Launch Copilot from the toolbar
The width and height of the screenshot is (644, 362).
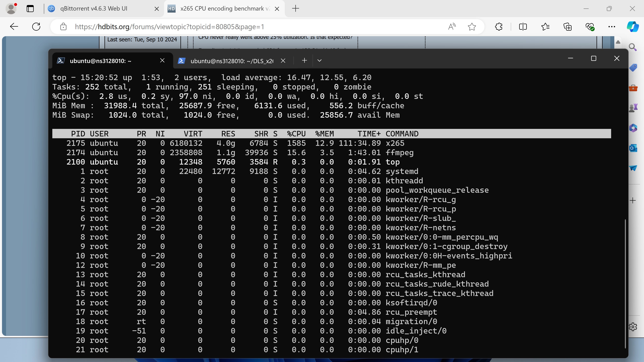633,26
